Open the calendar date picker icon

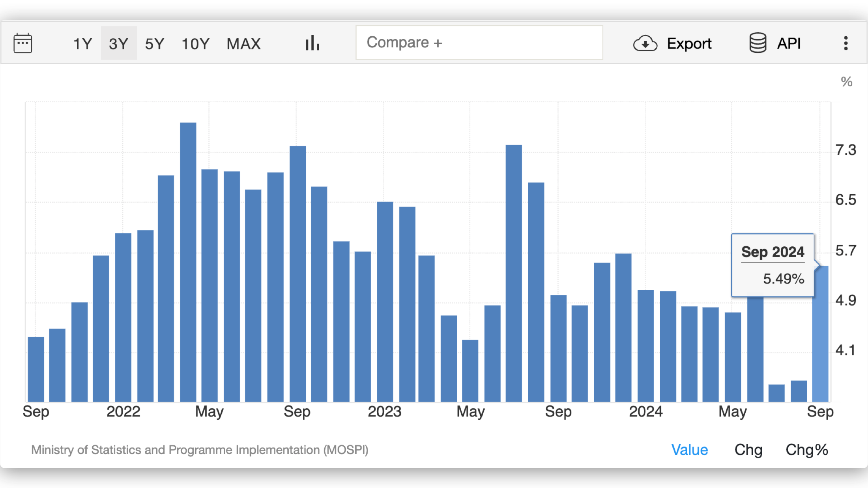click(x=23, y=43)
